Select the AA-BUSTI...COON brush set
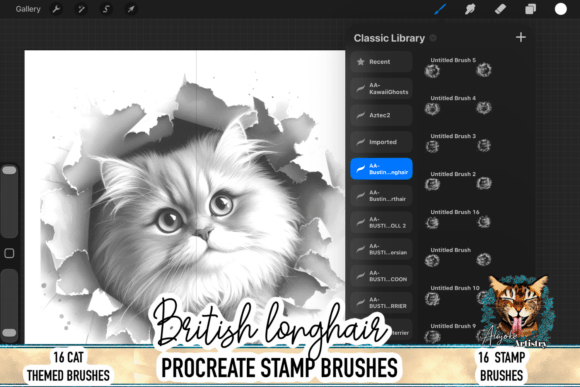Viewport: 580px width, 387px height. (381, 276)
